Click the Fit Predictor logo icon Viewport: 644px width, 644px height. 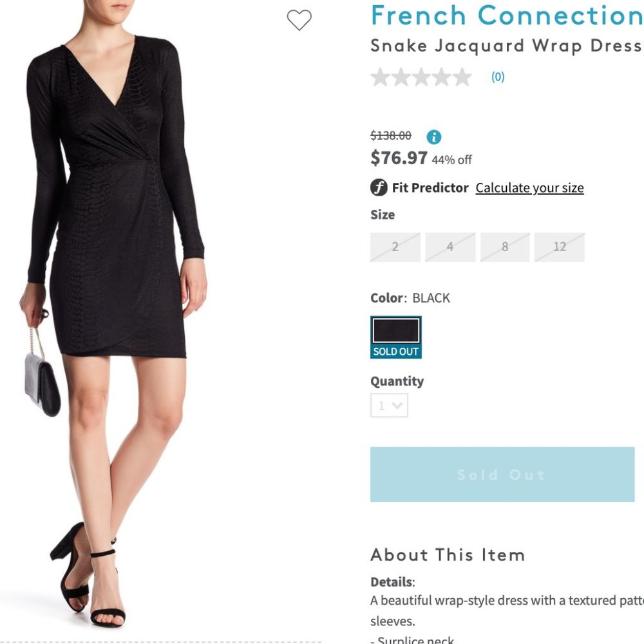379,188
